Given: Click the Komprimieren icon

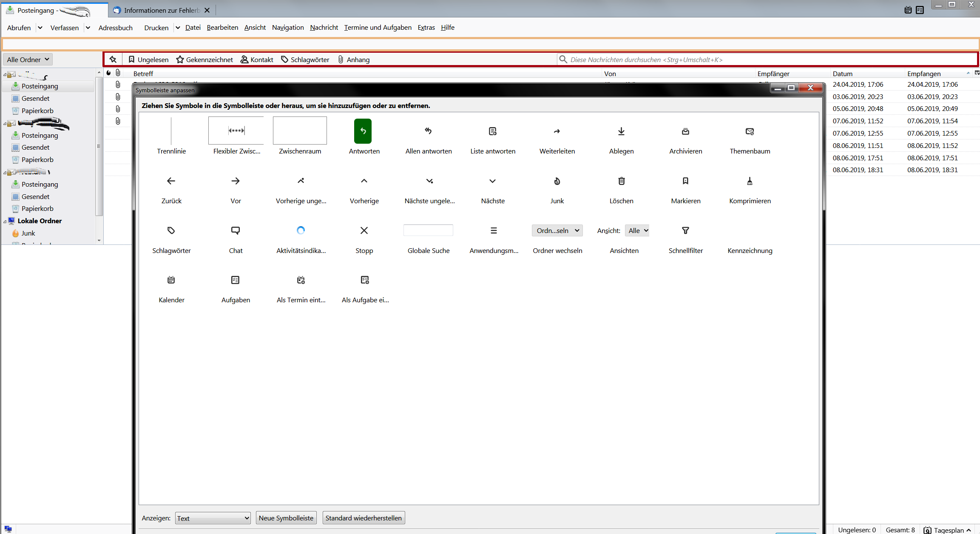Looking at the screenshot, I should click(749, 181).
